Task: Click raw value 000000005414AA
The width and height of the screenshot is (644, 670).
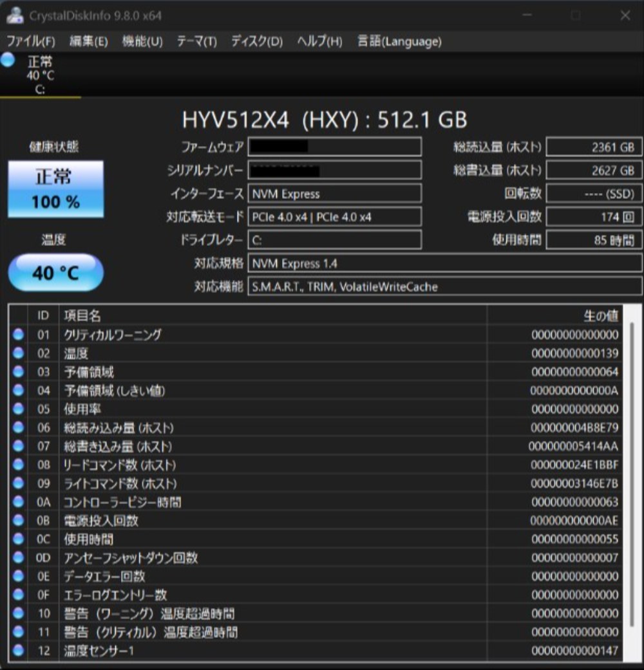Action: 573,445
